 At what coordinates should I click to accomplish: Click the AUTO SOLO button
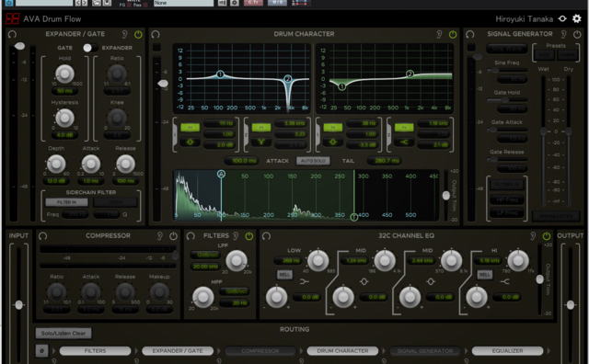tap(313, 161)
